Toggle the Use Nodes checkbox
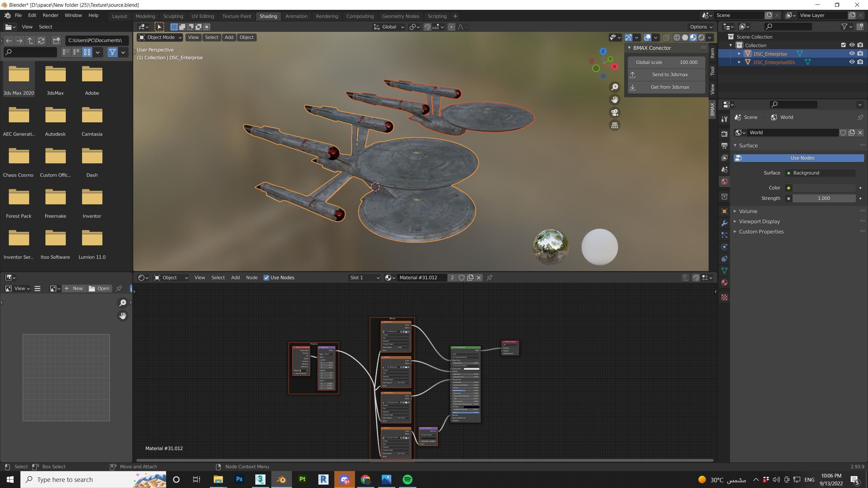Viewport: 868px width, 488px height. point(266,278)
